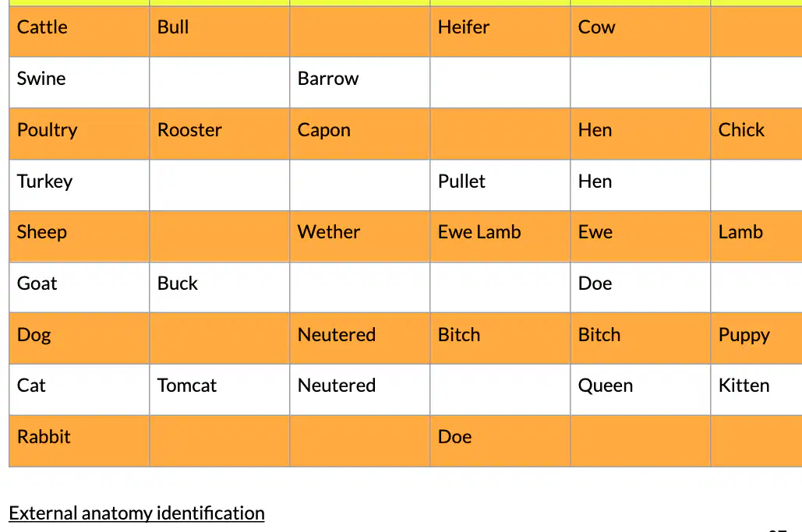The width and height of the screenshot is (802, 532).
Task: Click the Cattle row label cell
Action: coord(79,31)
